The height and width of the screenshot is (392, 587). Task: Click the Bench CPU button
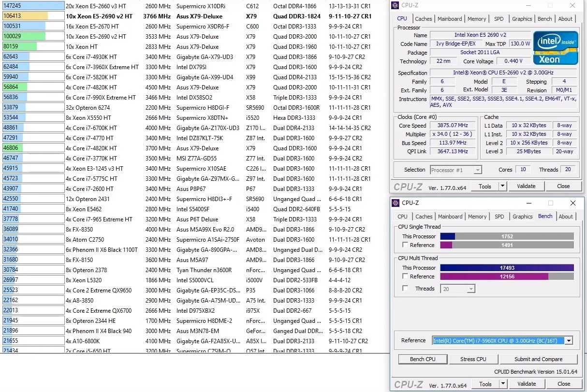(423, 359)
